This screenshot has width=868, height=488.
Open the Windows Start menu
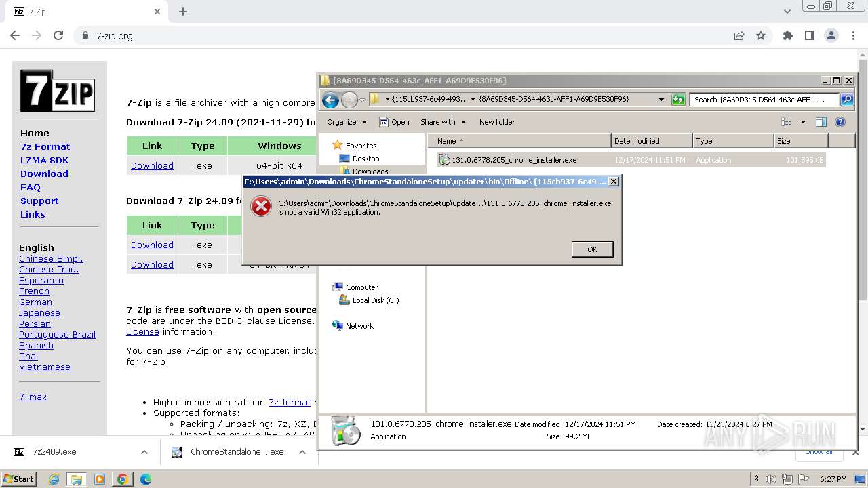click(x=18, y=479)
